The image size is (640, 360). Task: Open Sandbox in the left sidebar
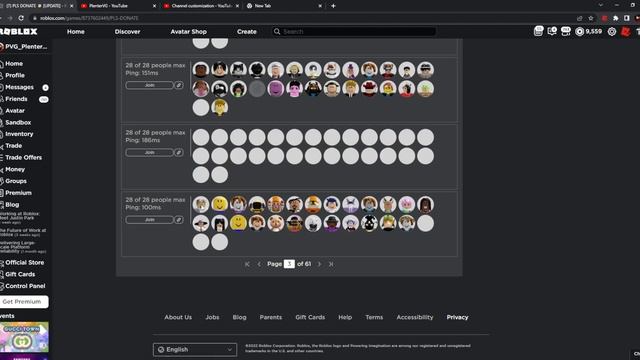pos(18,122)
